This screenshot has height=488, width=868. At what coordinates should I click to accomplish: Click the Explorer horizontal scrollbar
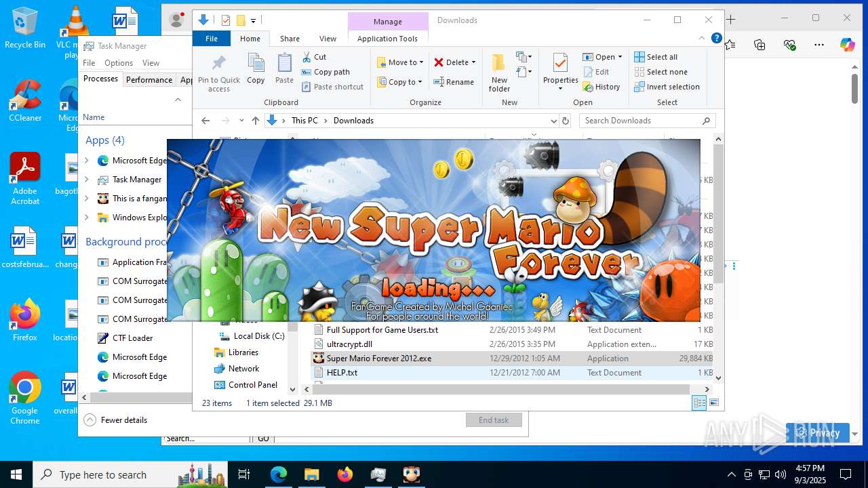[x=501, y=389]
